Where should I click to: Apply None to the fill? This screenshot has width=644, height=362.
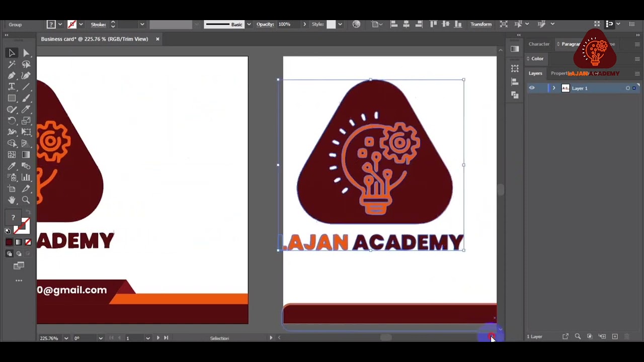pyautogui.click(x=28, y=242)
